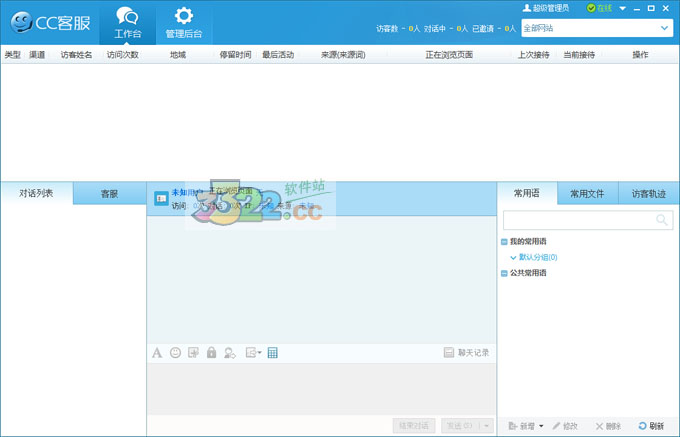This screenshot has width=680, height=437.
Task: Click the transfer conversation person icon
Action: click(230, 353)
